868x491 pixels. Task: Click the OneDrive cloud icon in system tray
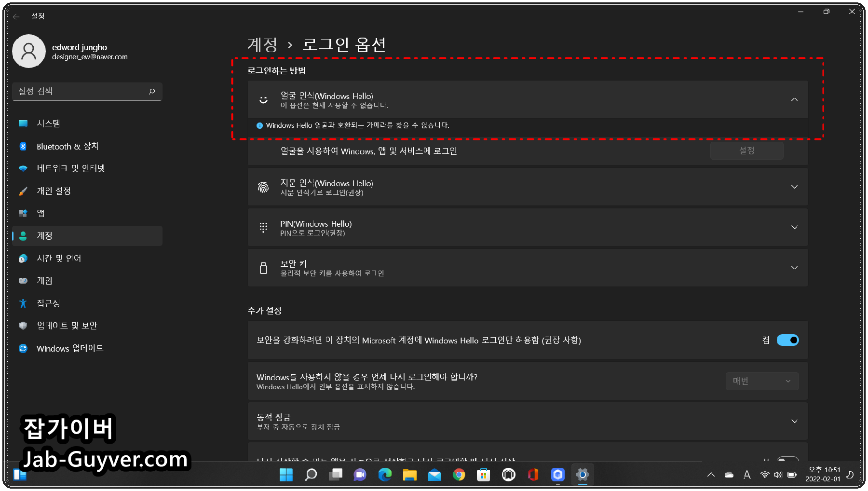[728, 475]
